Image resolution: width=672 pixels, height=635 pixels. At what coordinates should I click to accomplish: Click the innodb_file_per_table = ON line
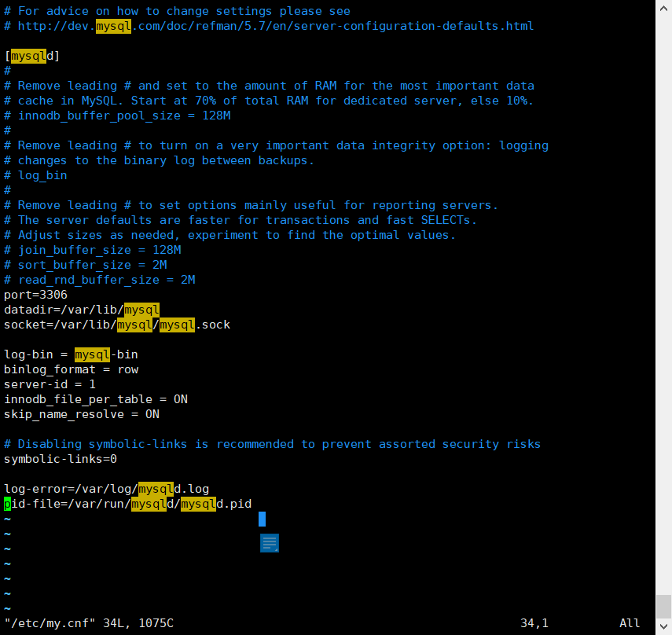point(94,399)
